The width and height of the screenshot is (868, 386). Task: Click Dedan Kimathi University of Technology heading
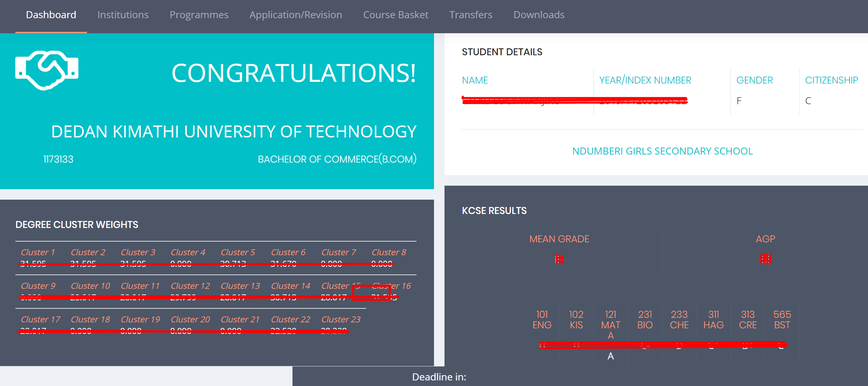234,132
